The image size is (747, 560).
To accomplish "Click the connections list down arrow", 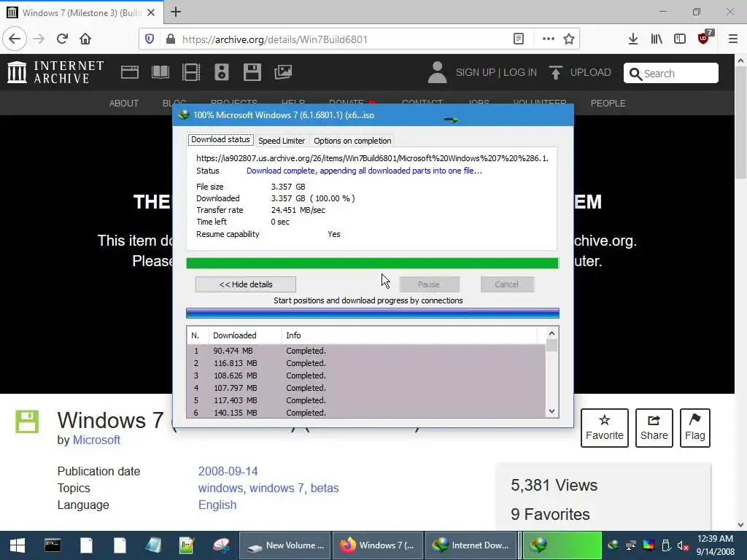I will [551, 411].
